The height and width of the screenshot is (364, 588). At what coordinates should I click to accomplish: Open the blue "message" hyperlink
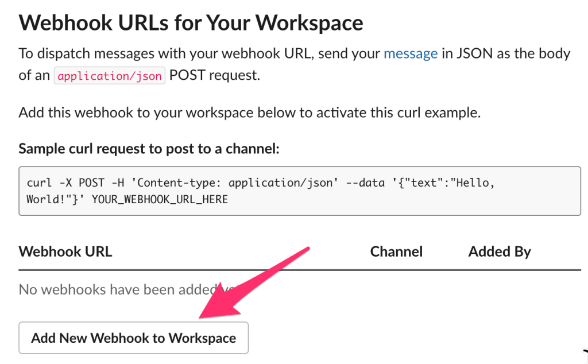(x=411, y=53)
